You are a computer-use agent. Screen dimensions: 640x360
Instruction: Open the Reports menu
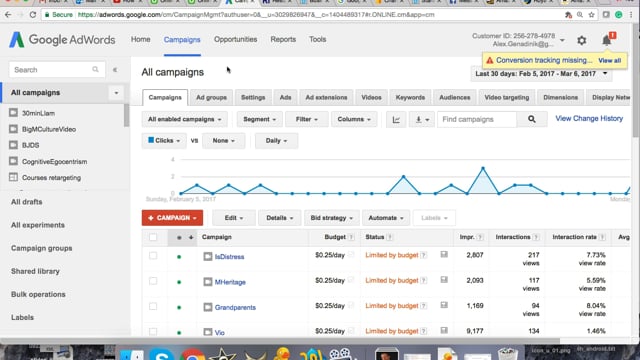(x=283, y=40)
